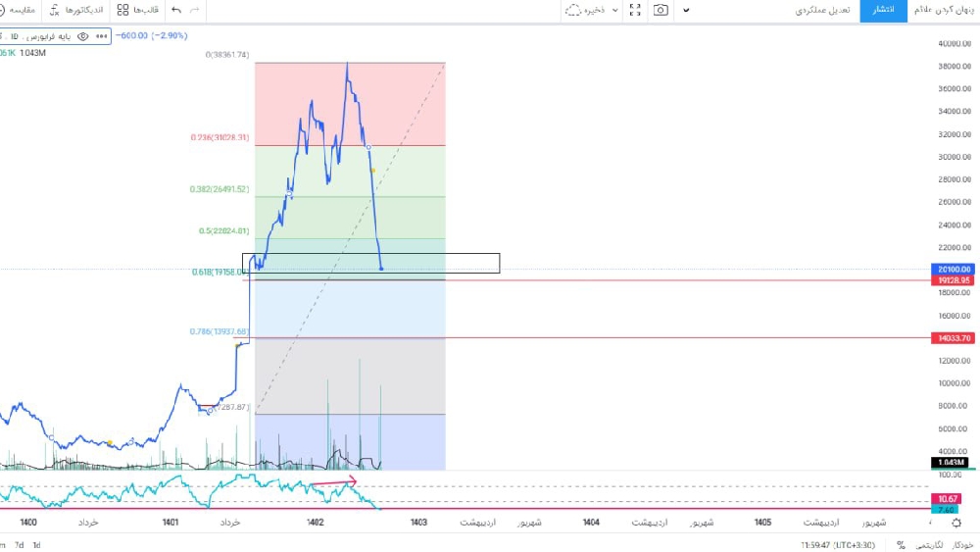Click the 0.236(31028.31) Fibonacci label
This screenshot has width=980, height=552.
(220, 137)
